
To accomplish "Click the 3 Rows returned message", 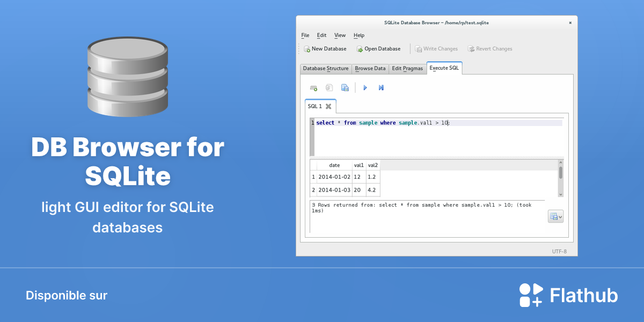I will tap(422, 208).
